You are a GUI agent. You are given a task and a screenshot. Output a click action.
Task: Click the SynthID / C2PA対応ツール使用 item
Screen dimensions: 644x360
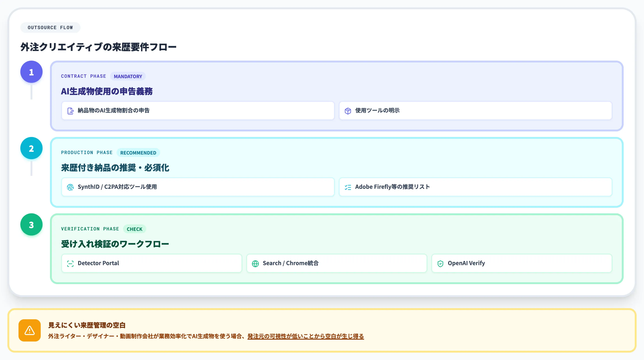point(198,187)
